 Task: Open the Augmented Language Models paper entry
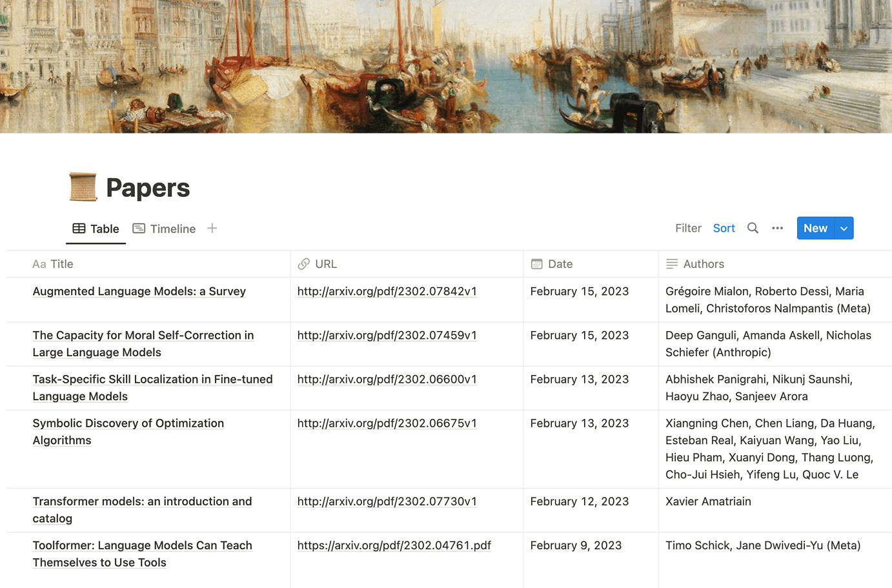(139, 291)
